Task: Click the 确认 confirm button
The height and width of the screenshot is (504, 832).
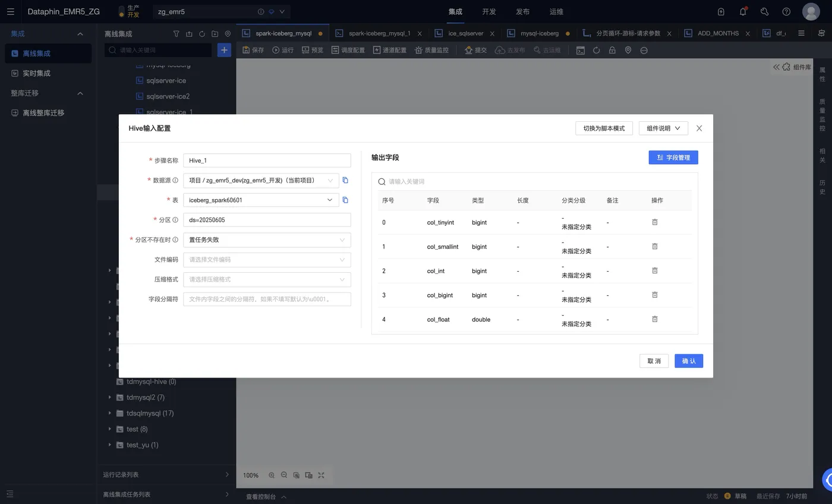Action: 689,361
